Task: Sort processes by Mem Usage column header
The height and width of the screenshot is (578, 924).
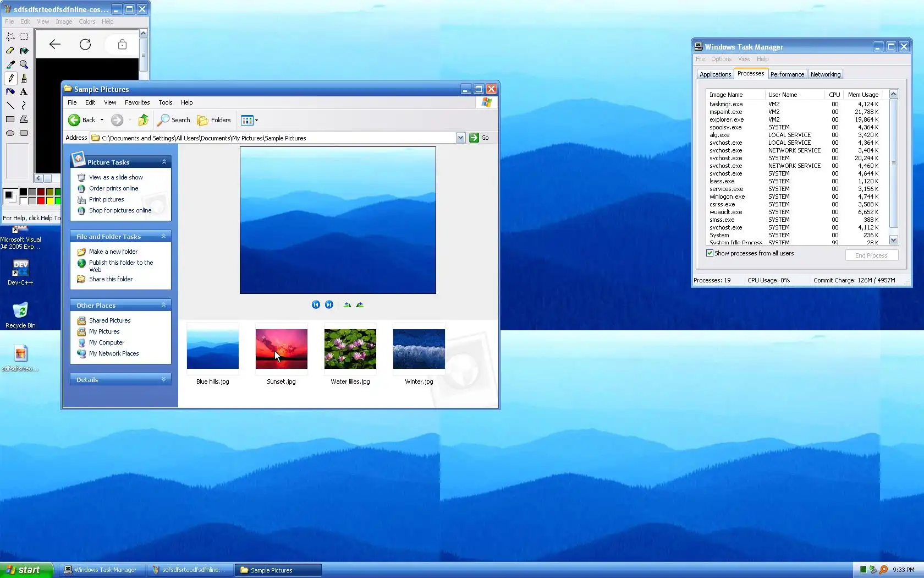Action: [x=863, y=95]
